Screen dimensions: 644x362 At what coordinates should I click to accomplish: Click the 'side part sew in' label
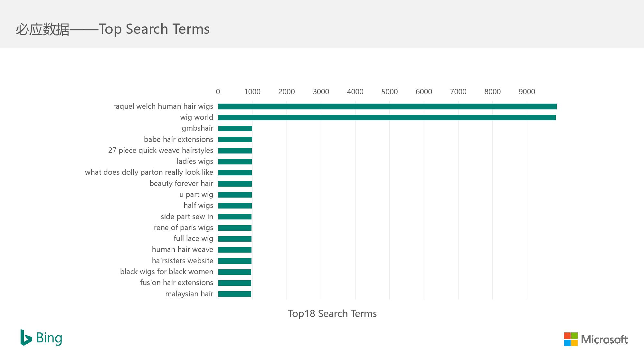[187, 217]
